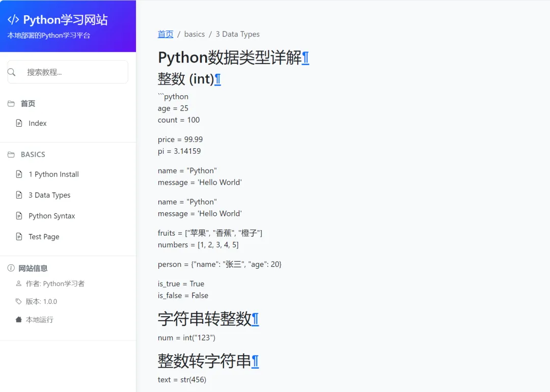Click the num = int("123") line
Viewport: 550px width, 392px height.
point(186,338)
